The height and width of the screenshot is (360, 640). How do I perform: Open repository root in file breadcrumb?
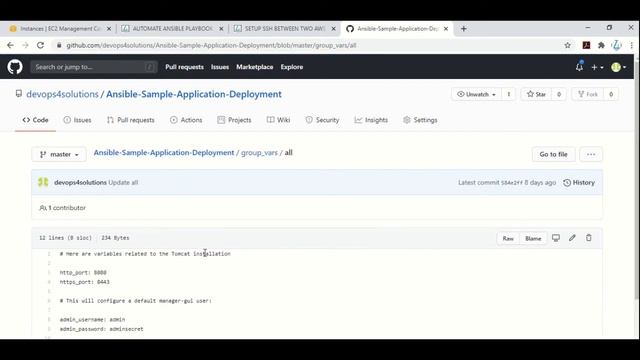tap(164, 153)
